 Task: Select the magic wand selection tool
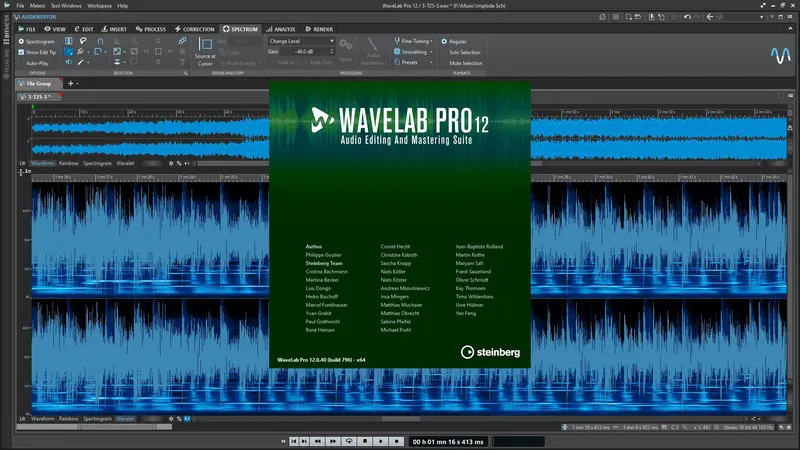tap(81, 62)
